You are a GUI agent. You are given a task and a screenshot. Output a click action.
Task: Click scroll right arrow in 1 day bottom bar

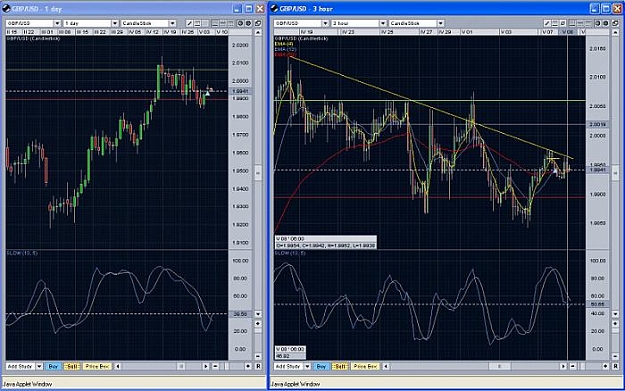coord(206,366)
